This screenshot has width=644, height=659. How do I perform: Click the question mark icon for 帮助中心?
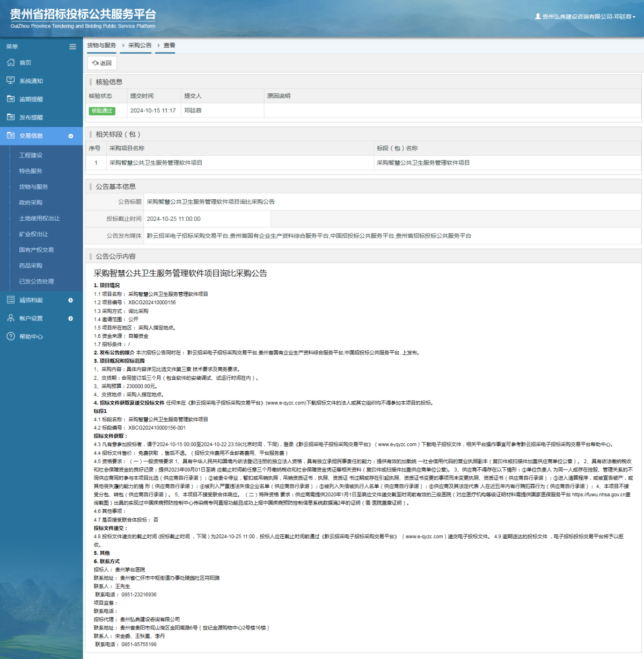point(11,336)
